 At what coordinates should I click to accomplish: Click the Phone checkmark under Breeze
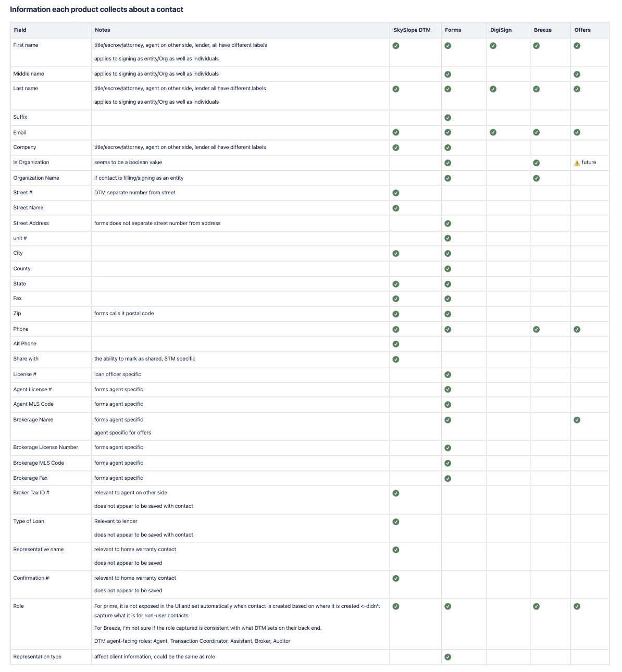click(x=536, y=329)
